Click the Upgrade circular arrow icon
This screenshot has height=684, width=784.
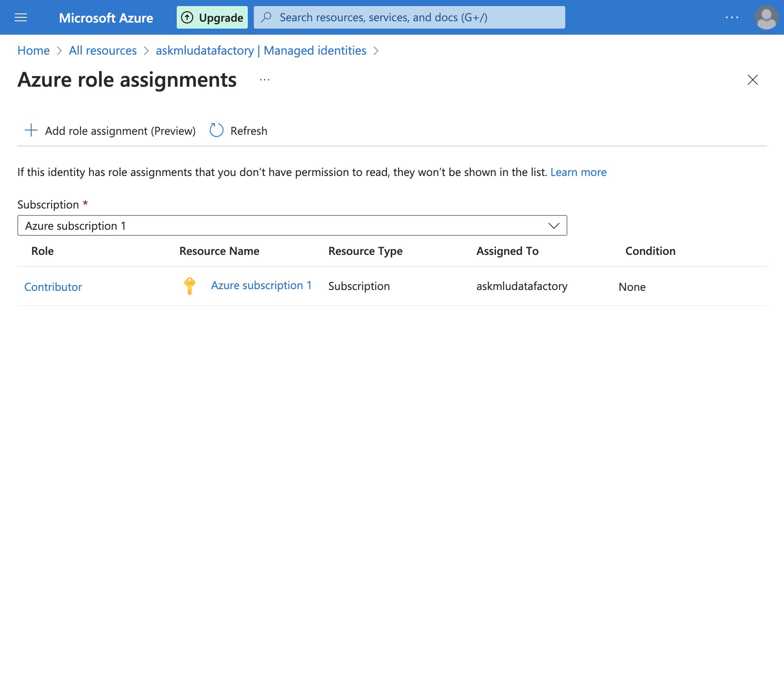tap(187, 17)
